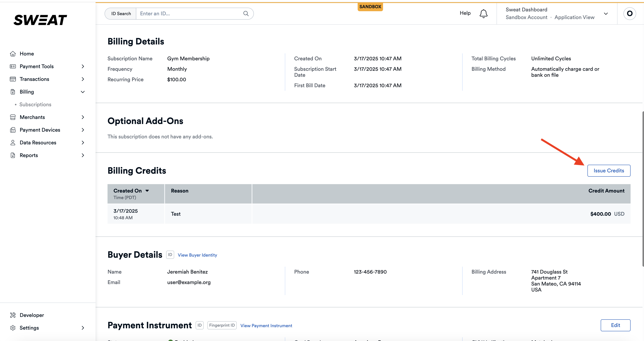Click Edit in Payment Instrument section
644x341 pixels.
[615, 325]
